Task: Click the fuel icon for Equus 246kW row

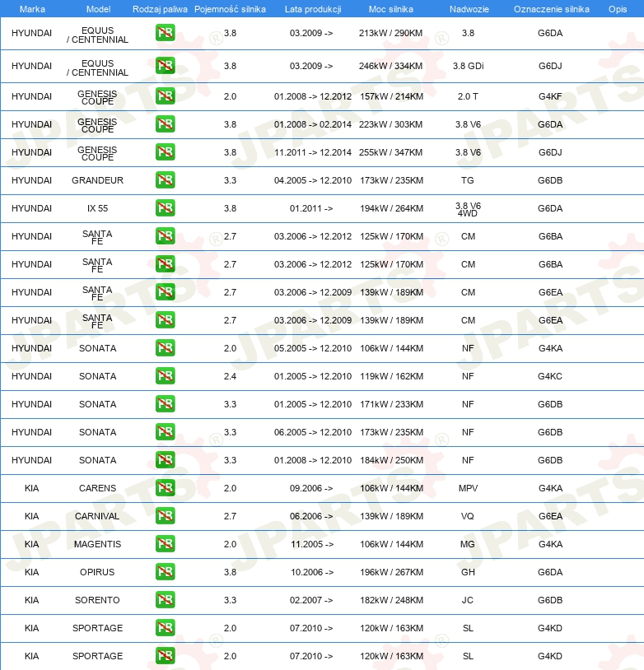Action: pyautogui.click(x=165, y=66)
